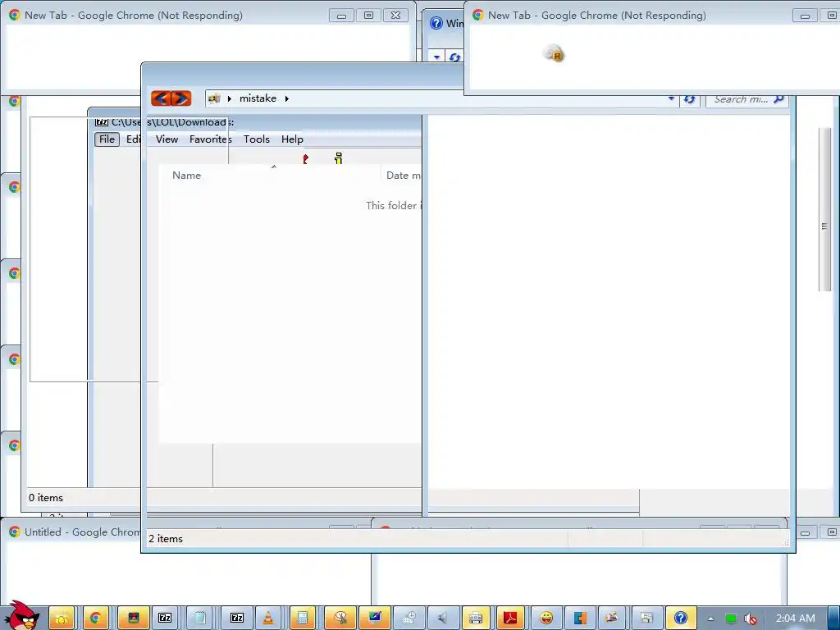This screenshot has height=630, width=840.
Task: Open the Favorites menu in 7-Zip
Action: coord(211,139)
